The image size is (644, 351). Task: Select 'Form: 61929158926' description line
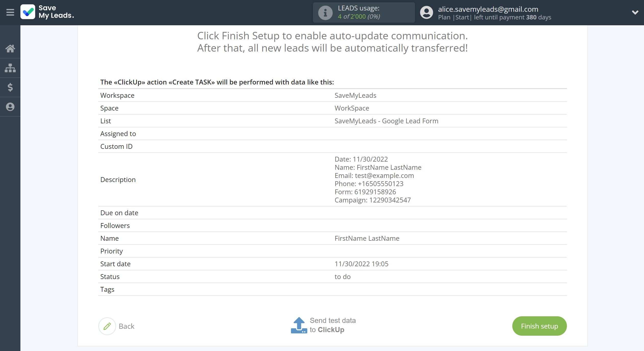(365, 192)
